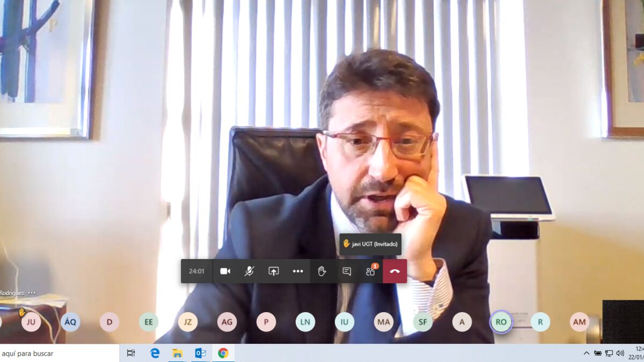Open Microsoft Edge from taskbar

[155, 353]
